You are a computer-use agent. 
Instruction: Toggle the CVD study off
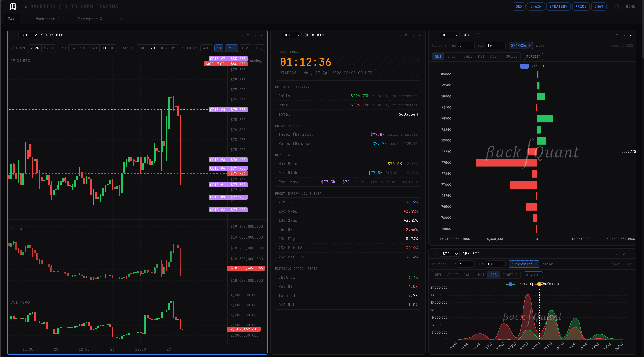(231, 48)
